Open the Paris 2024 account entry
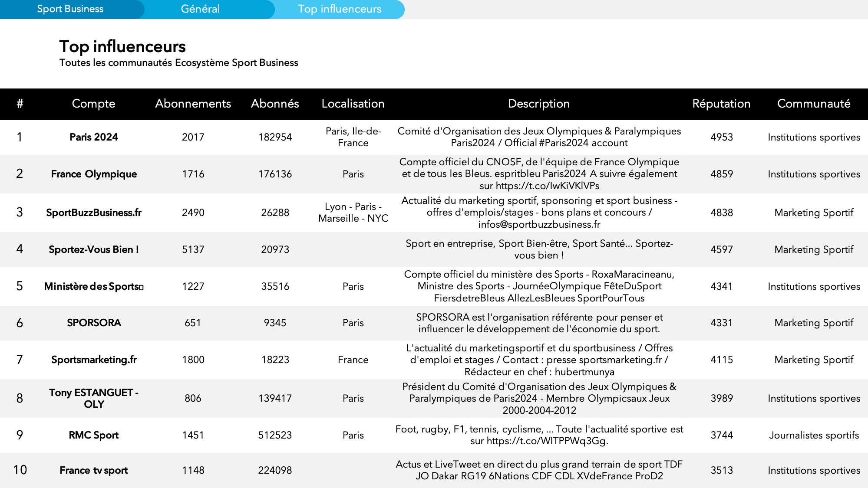Viewport: 868px width, 488px height. click(x=94, y=137)
